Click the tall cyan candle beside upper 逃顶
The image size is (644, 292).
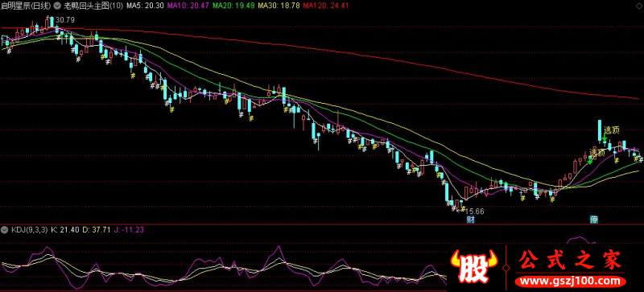(600, 130)
